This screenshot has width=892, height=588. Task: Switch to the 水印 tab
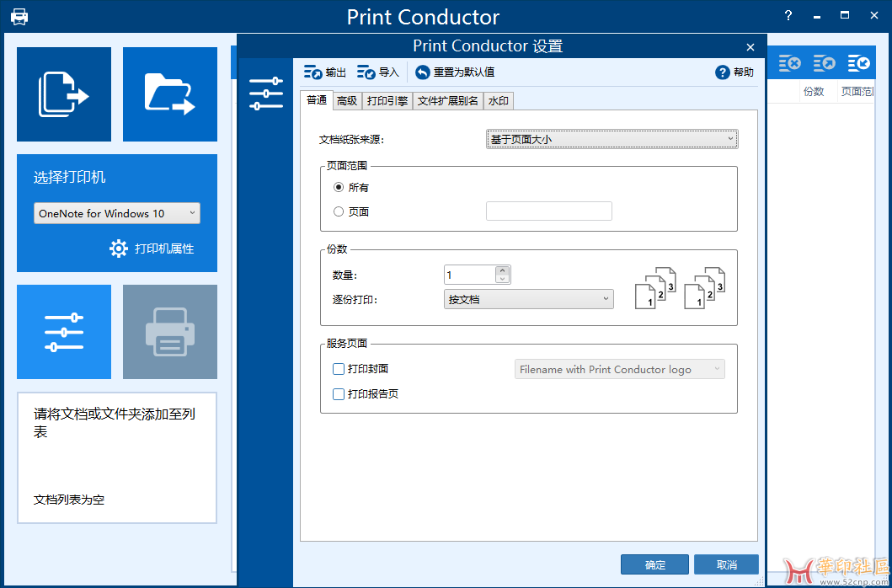click(499, 101)
